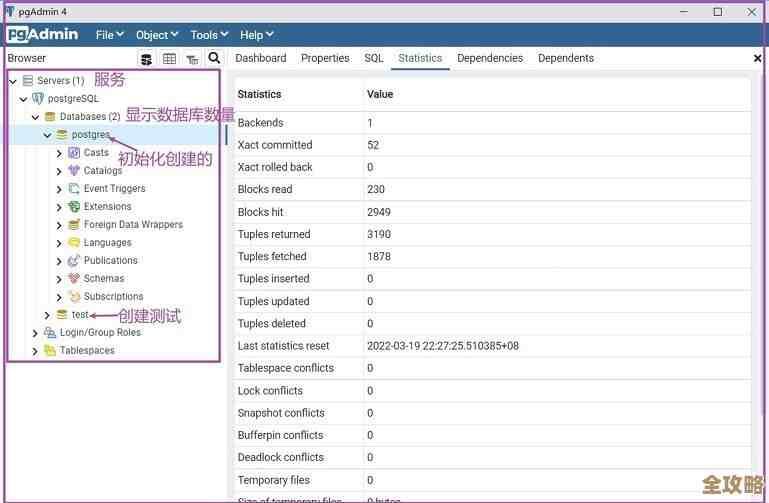769x503 pixels.
Task: Collapse the postgres database node
Action: click(47, 135)
